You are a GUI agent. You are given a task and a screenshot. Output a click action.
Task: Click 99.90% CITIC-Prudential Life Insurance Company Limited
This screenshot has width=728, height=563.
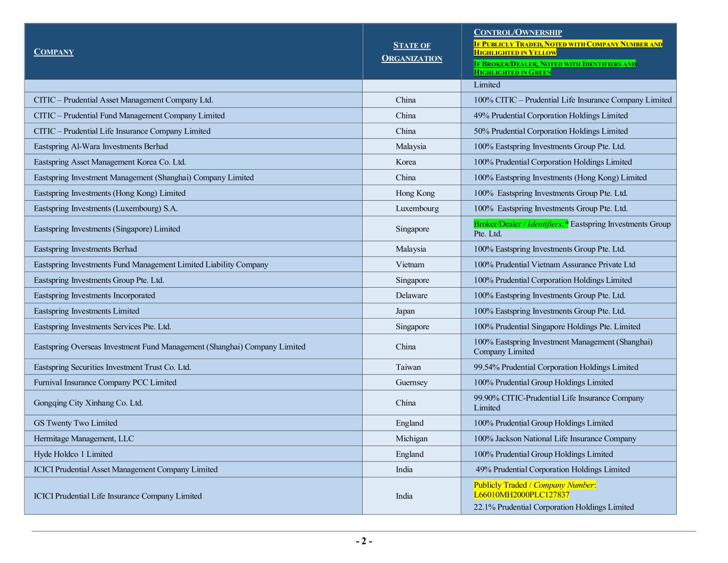click(x=559, y=402)
